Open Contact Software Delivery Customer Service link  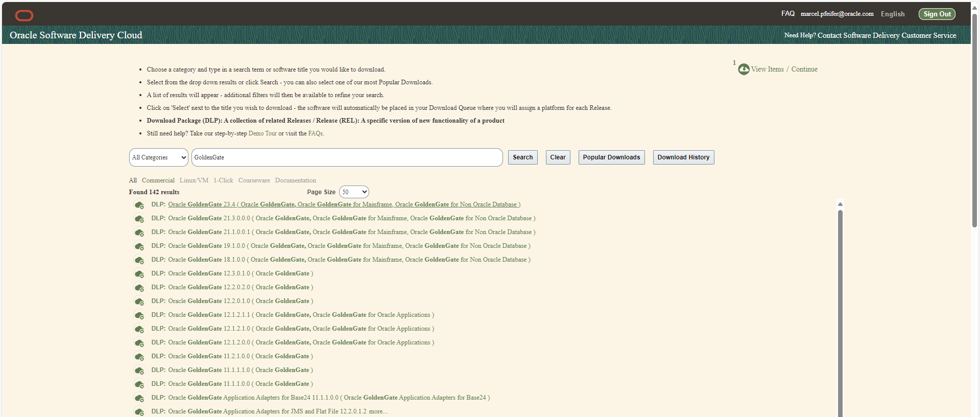(887, 35)
